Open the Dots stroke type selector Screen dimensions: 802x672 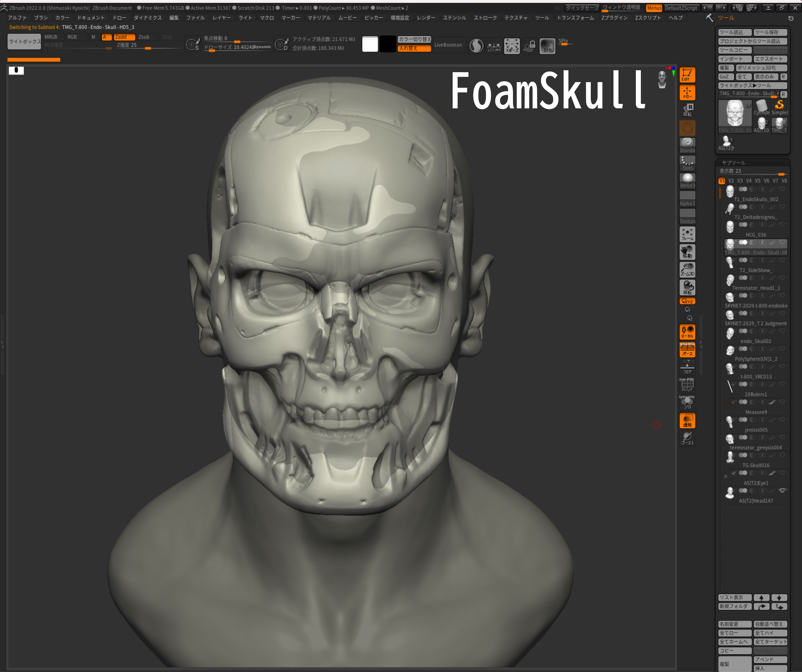687,163
